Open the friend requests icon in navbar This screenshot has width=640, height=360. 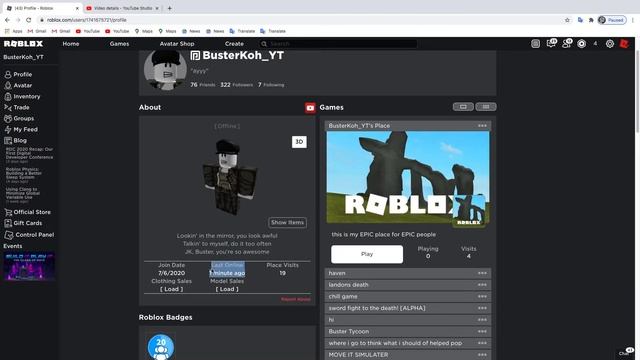coord(567,43)
